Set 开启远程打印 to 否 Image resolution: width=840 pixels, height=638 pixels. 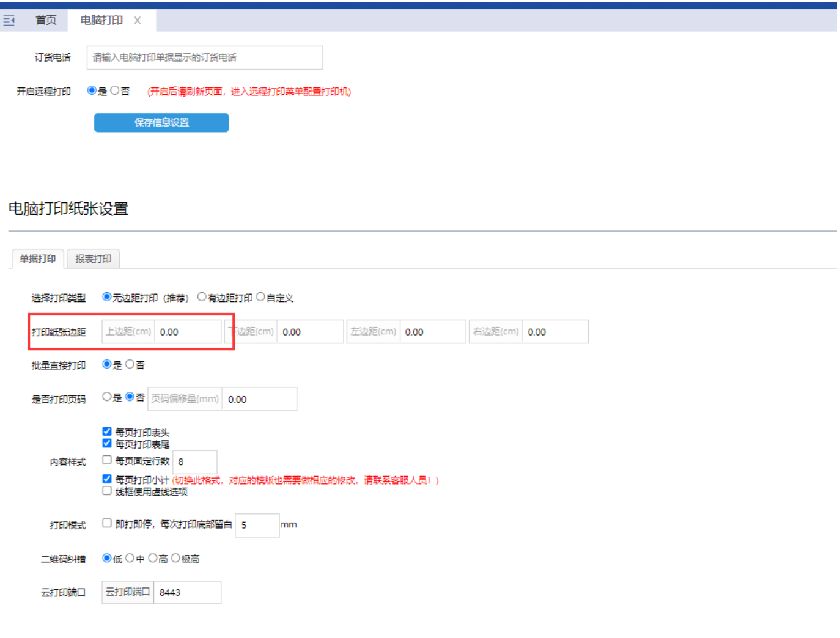pos(115,91)
